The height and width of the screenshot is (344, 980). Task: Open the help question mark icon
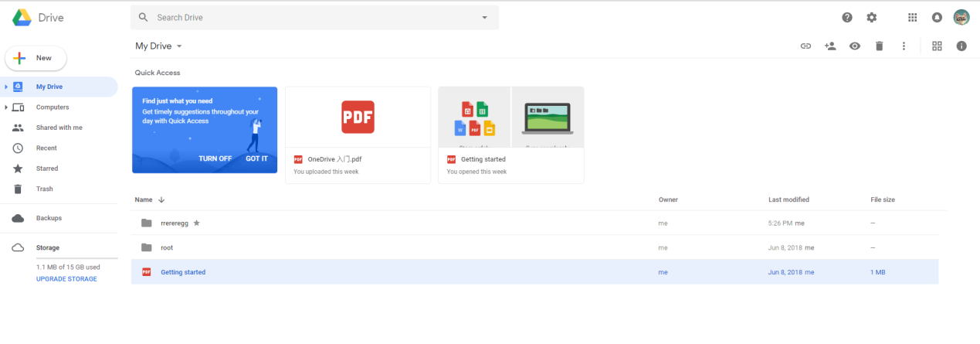847,17
